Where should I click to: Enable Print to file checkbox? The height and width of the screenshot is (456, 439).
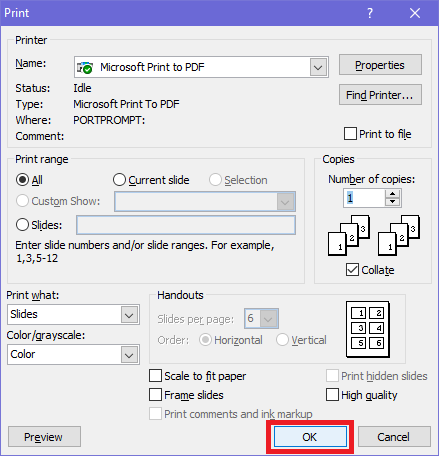pyautogui.click(x=350, y=134)
